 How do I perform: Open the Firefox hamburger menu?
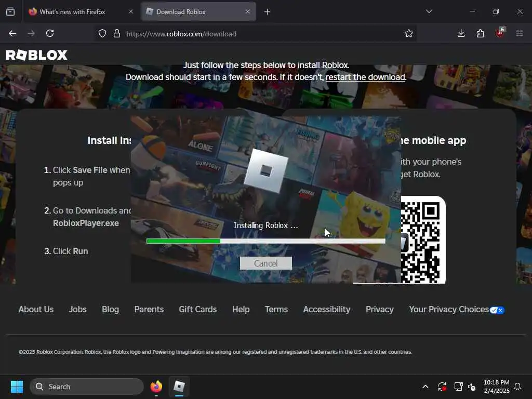click(x=520, y=33)
